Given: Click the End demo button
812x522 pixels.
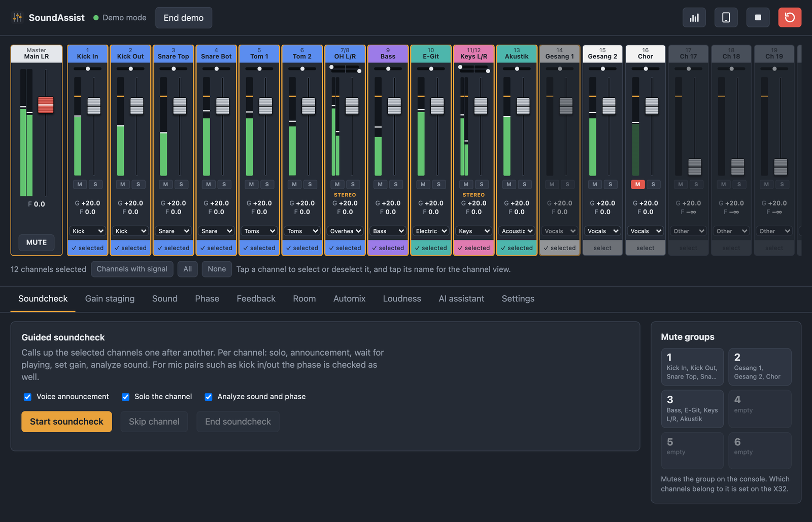Looking at the screenshot, I should (x=184, y=18).
